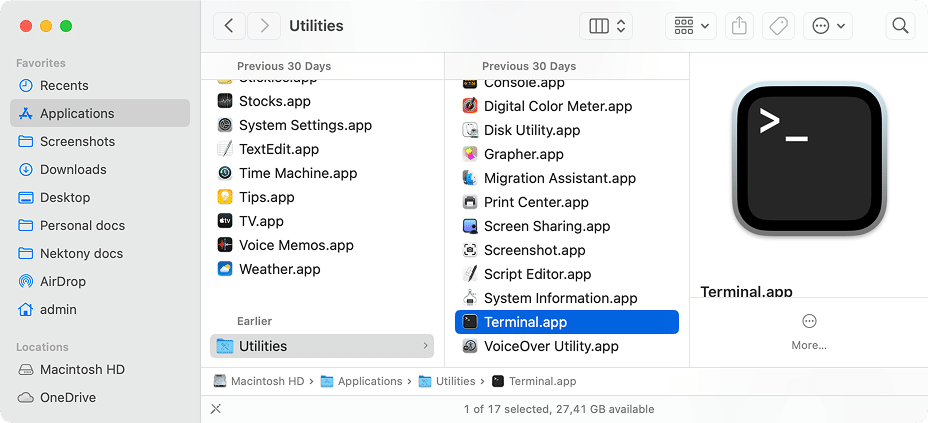The width and height of the screenshot is (928, 423).
Task: Click Applications in path bar
Action: (x=362, y=382)
